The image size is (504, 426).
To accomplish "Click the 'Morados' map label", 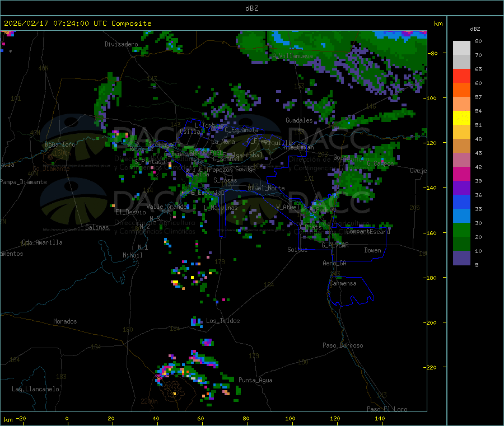I will coord(65,321).
